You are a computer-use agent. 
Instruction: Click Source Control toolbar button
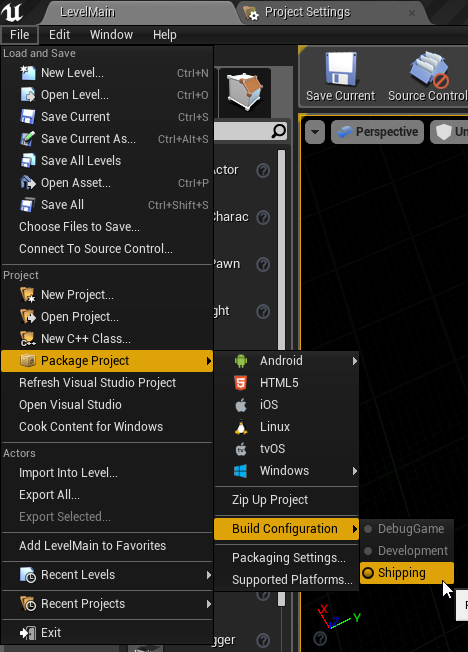pyautogui.click(x=427, y=78)
